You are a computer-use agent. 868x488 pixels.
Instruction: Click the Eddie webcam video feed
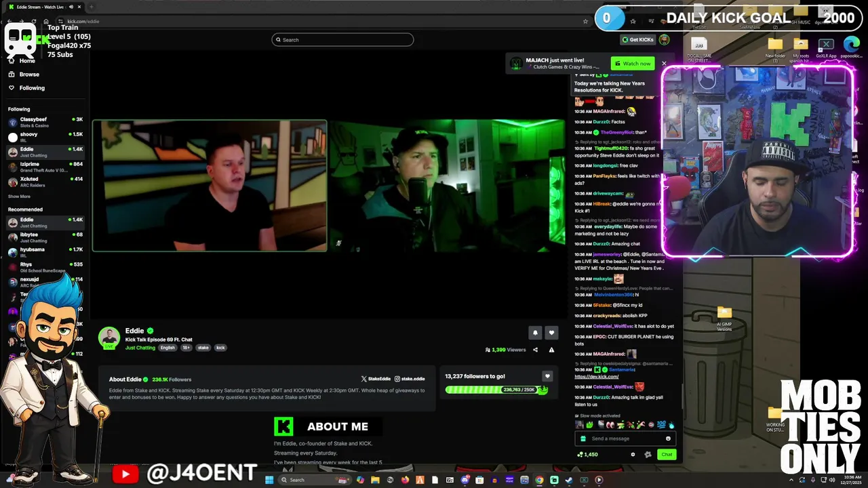210,186
